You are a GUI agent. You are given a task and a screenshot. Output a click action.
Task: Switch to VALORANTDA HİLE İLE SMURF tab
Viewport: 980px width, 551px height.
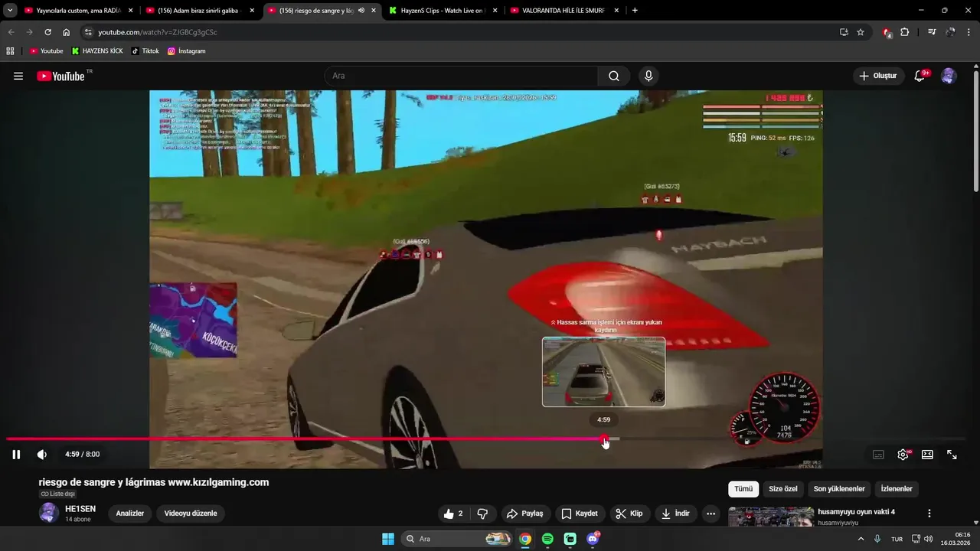(x=565, y=11)
